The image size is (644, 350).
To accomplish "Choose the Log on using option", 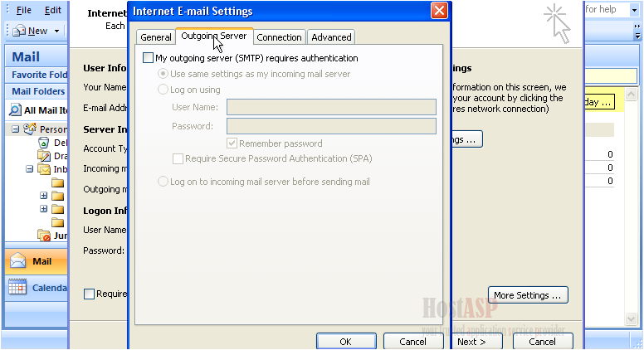I will [163, 90].
